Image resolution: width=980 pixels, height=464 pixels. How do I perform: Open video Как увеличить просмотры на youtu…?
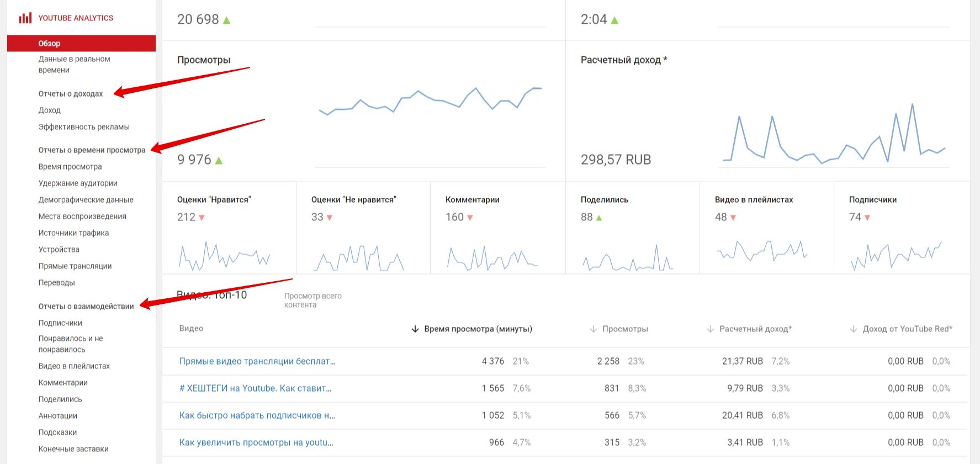[256, 442]
